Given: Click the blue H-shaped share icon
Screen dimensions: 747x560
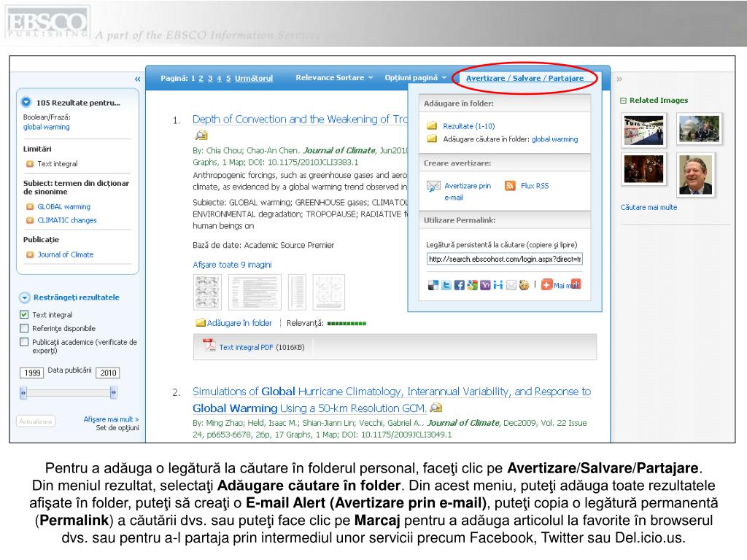Looking at the screenshot, I should 498,285.
